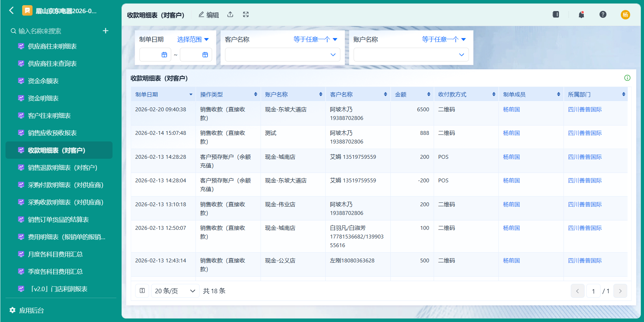Click the column settings icon beside page size
Screen dimensions: 644x322
[142, 291]
